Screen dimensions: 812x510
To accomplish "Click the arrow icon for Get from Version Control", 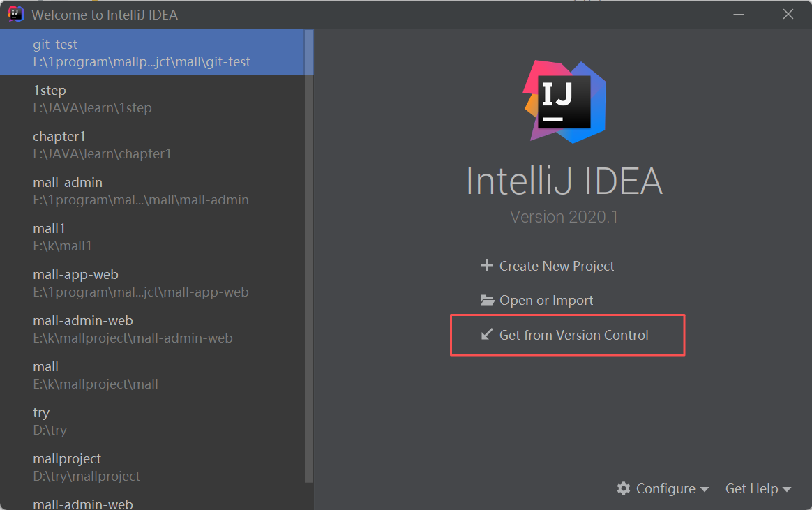I will [487, 334].
